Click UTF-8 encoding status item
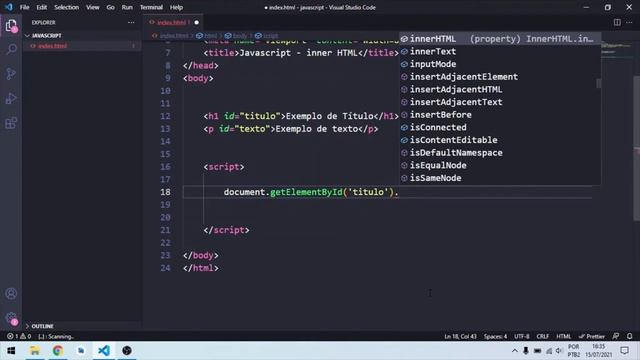640x360 pixels. click(522, 336)
